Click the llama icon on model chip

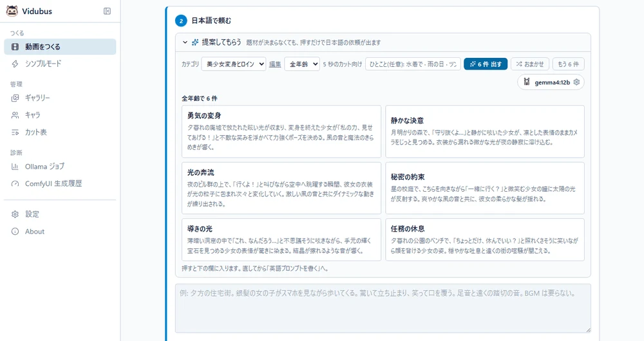click(x=527, y=82)
